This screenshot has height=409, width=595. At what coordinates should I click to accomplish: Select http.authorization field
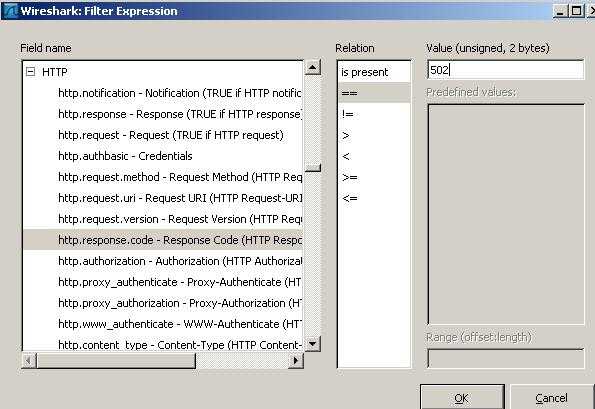(163, 261)
